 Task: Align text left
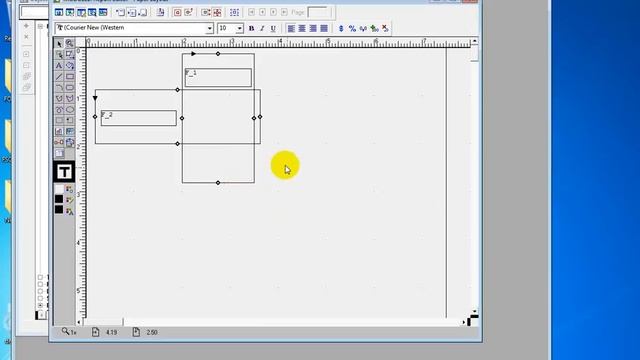point(291,28)
